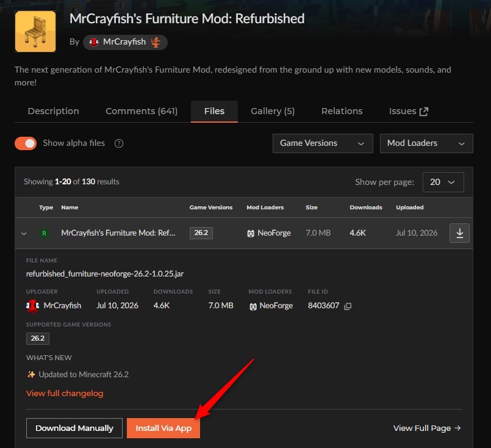Switch to the Description tab
The width and height of the screenshot is (491, 448).
[x=54, y=111]
